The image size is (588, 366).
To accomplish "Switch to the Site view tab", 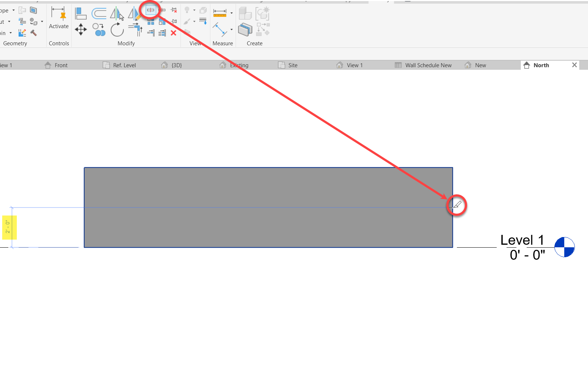I will tap(293, 65).
